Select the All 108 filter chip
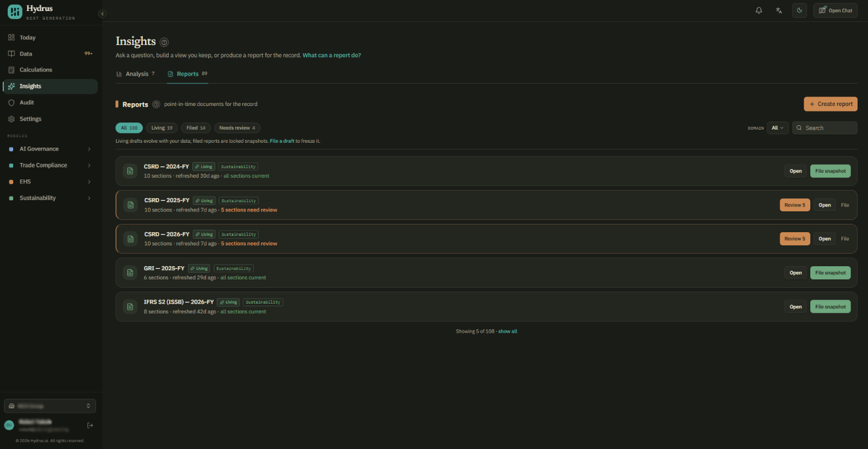The height and width of the screenshot is (449, 868). click(x=129, y=128)
